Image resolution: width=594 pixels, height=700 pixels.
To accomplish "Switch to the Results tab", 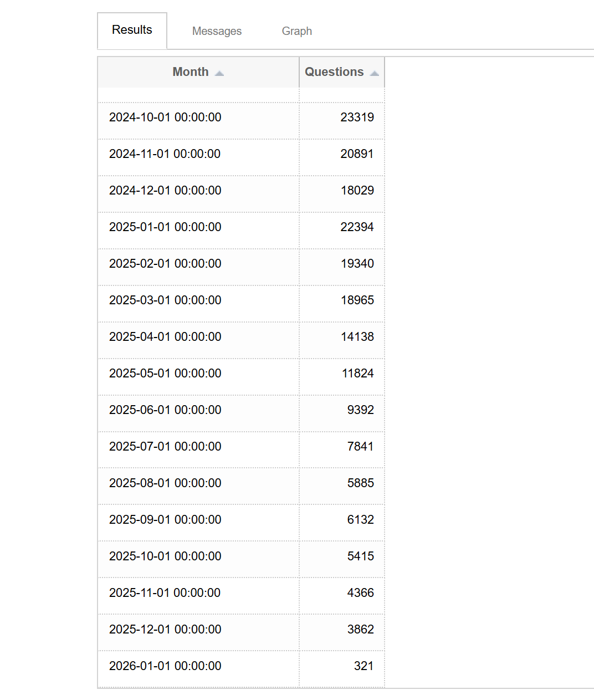I will 132,30.
